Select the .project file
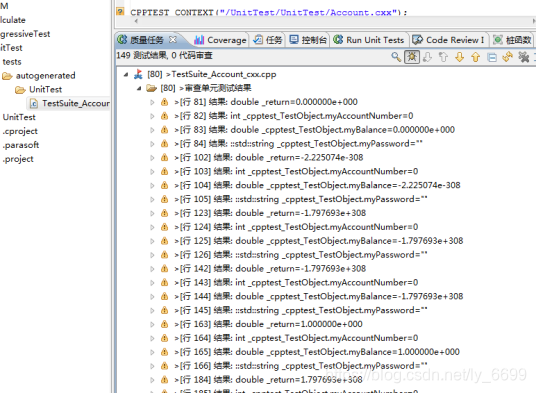The width and height of the screenshot is (536, 393). 18,159
